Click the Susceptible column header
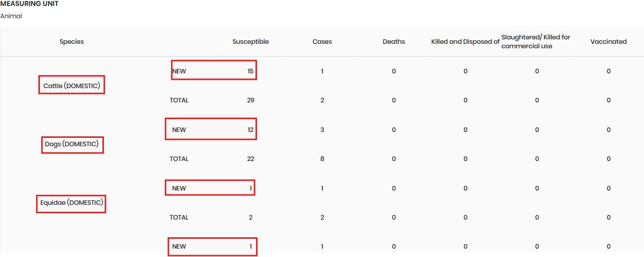The height and width of the screenshot is (257, 644). [x=250, y=42]
